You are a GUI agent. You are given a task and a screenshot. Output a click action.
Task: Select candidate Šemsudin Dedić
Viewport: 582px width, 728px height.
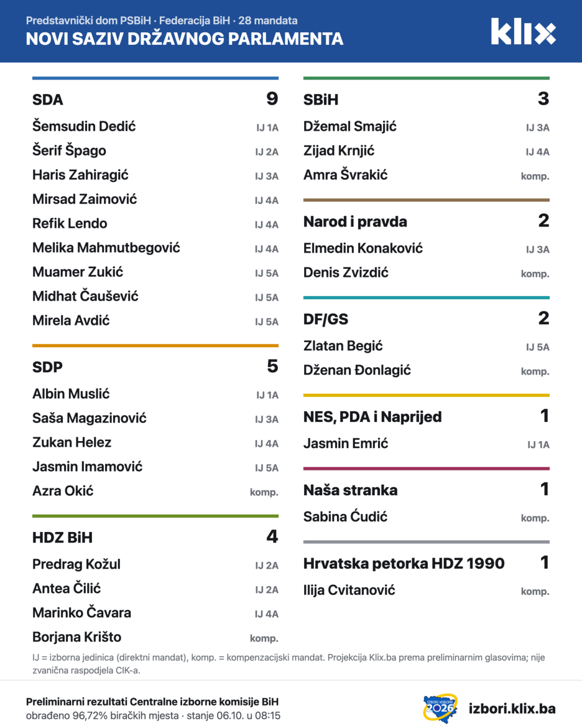pos(84,126)
